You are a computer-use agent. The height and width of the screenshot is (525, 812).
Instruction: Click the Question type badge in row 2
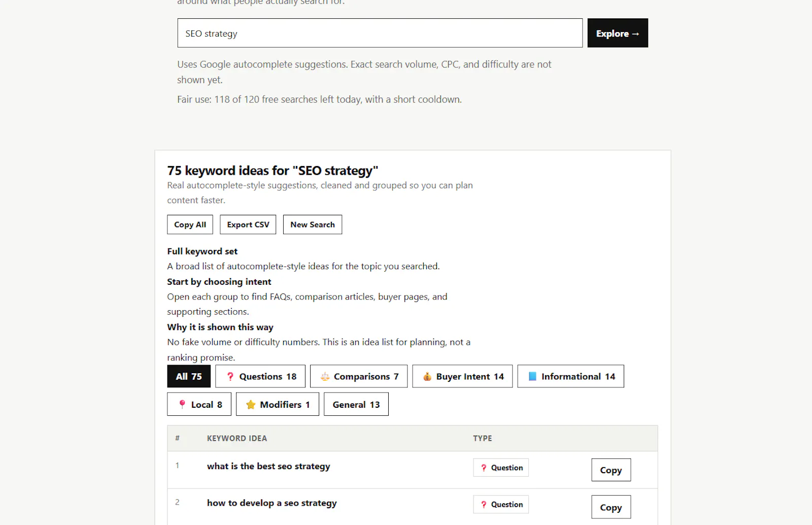(501, 504)
